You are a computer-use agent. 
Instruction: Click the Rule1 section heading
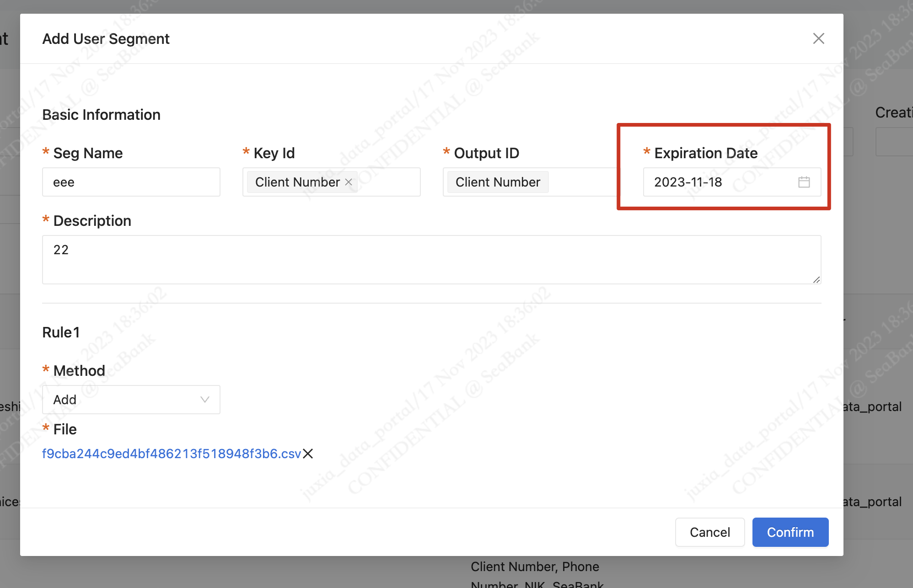[61, 332]
